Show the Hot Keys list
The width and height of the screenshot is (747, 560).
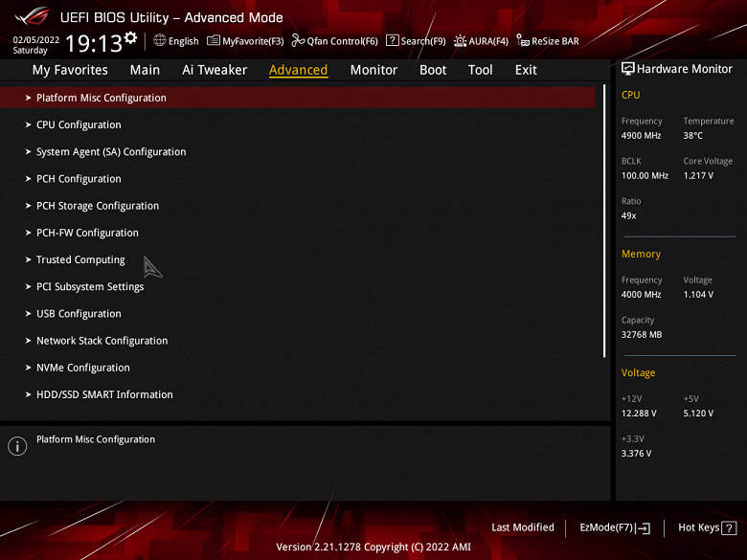[699, 527]
